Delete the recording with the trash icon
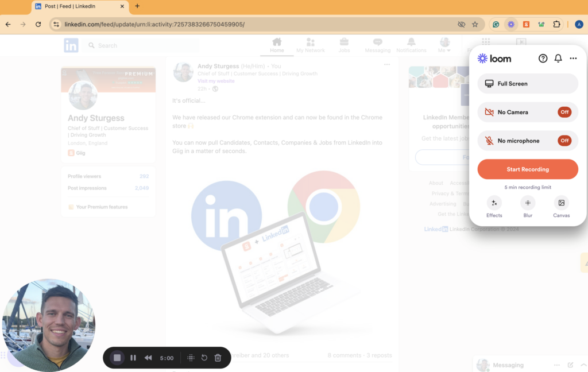Viewport: 588px width, 372px height. 218,358
